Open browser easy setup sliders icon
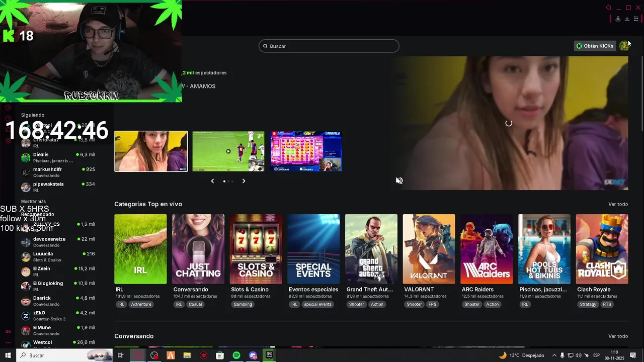 click(x=636, y=19)
